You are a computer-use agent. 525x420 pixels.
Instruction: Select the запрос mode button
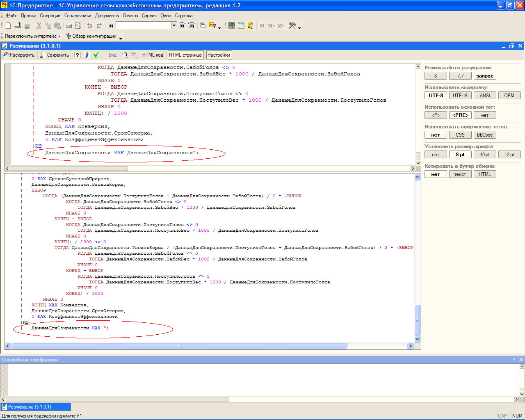485,76
